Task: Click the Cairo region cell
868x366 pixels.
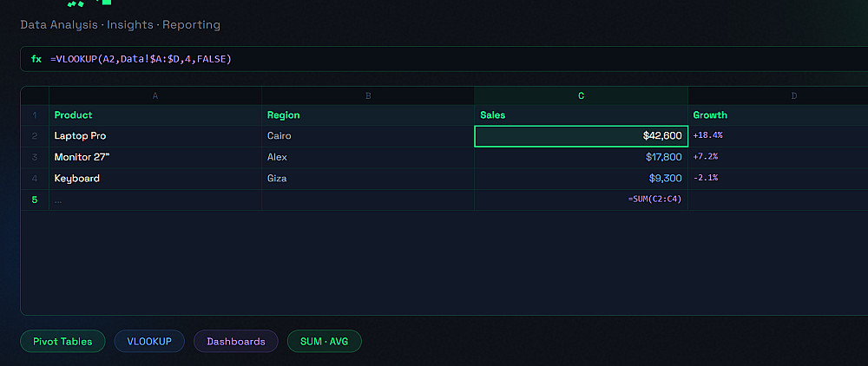Action: click(x=368, y=136)
